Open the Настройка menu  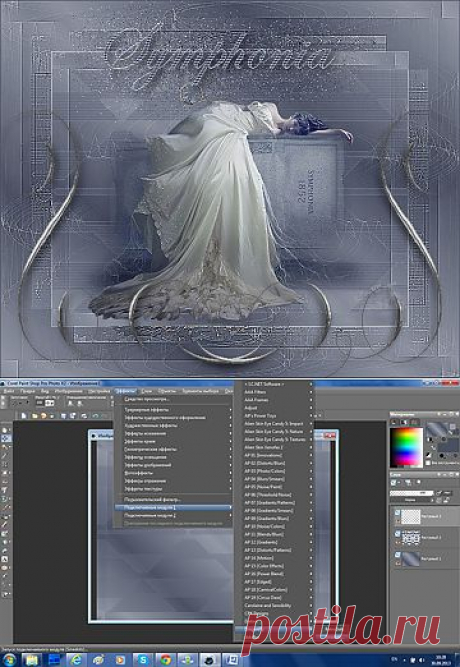pyautogui.click(x=99, y=391)
